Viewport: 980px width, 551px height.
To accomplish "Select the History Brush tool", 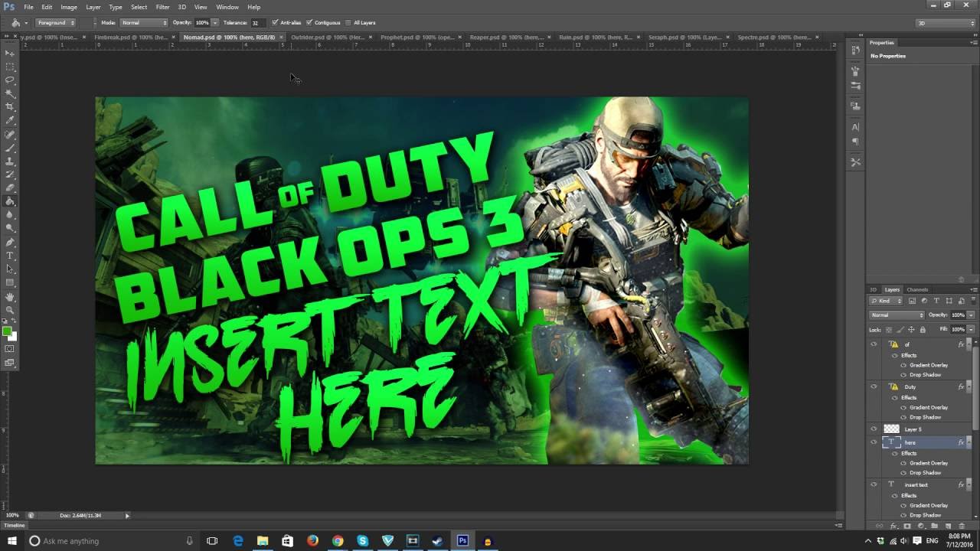I will (x=10, y=174).
